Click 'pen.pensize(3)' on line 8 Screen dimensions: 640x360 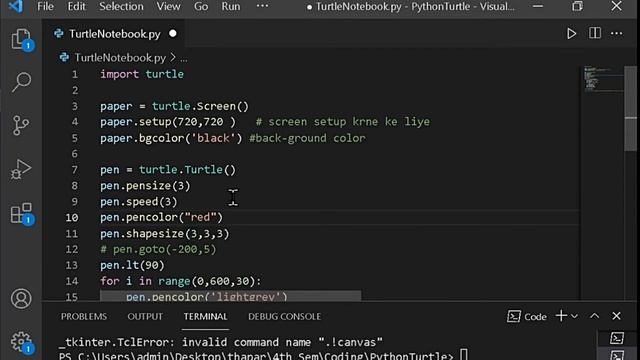click(145, 186)
